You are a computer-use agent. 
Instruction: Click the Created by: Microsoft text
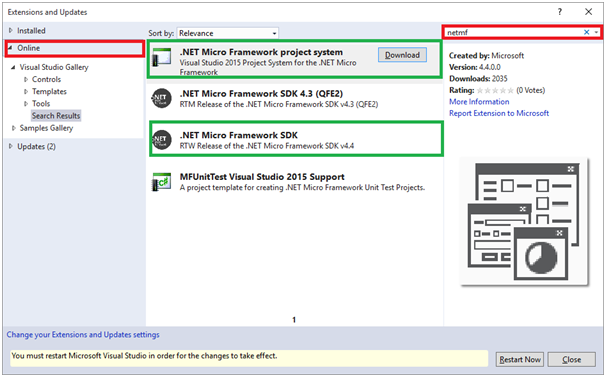487,55
